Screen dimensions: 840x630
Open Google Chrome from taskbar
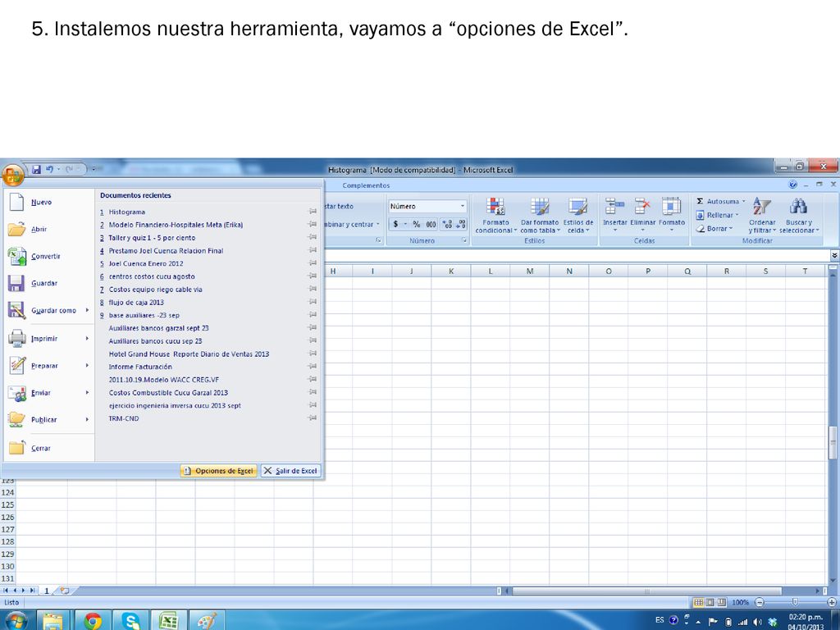click(93, 620)
